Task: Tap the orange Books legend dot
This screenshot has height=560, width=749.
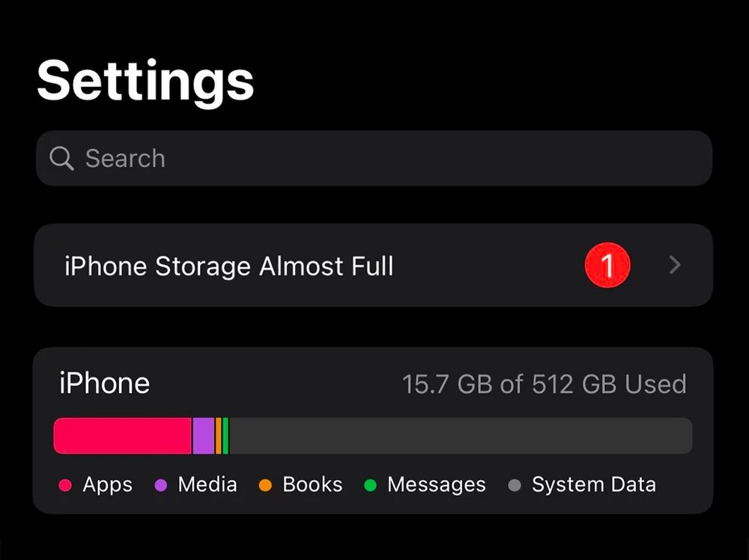Action: coord(265,486)
